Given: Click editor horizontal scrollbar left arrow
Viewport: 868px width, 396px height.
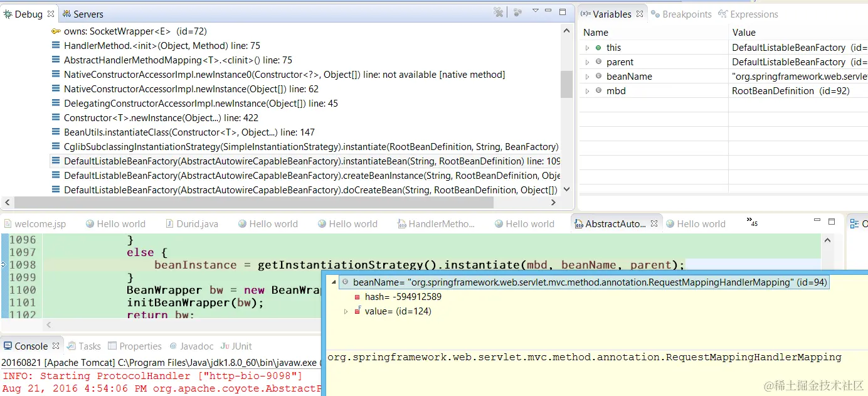Looking at the screenshot, I should tap(50, 325).
